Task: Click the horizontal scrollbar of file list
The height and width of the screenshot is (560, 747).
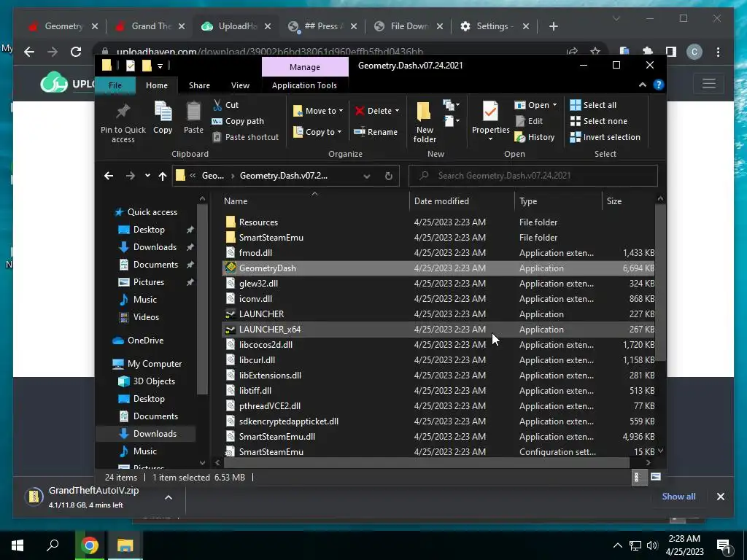Action: 427,462
